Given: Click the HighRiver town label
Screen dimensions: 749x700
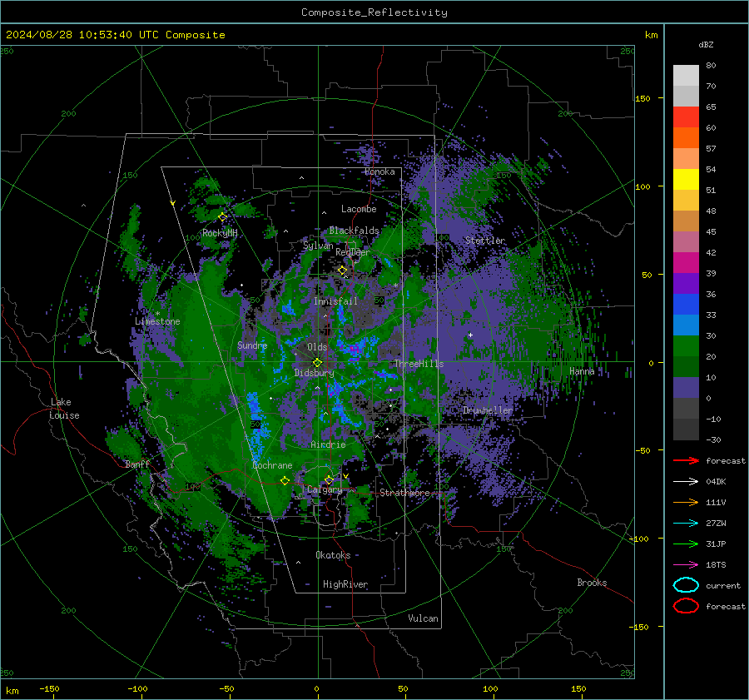Looking at the screenshot, I should tap(345, 584).
